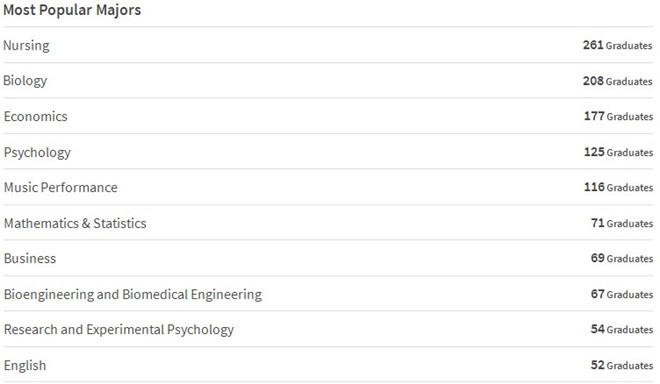Click the 261 Graduates count

pos(617,45)
